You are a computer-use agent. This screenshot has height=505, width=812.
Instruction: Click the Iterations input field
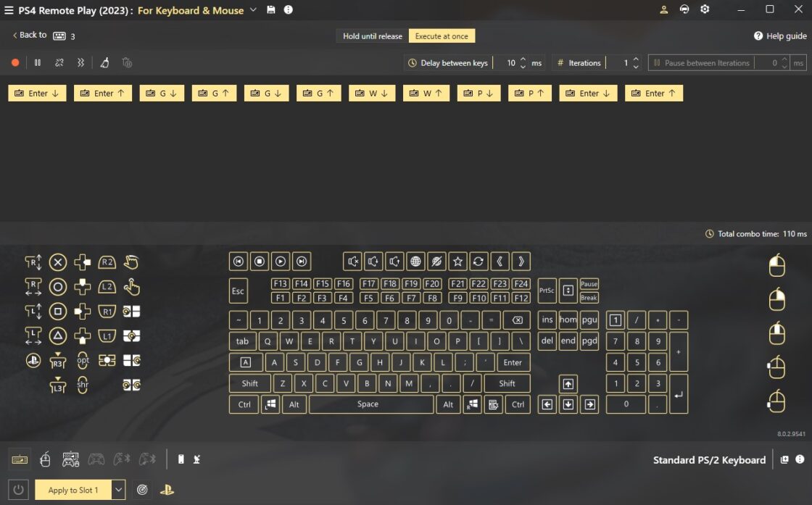[x=618, y=62]
